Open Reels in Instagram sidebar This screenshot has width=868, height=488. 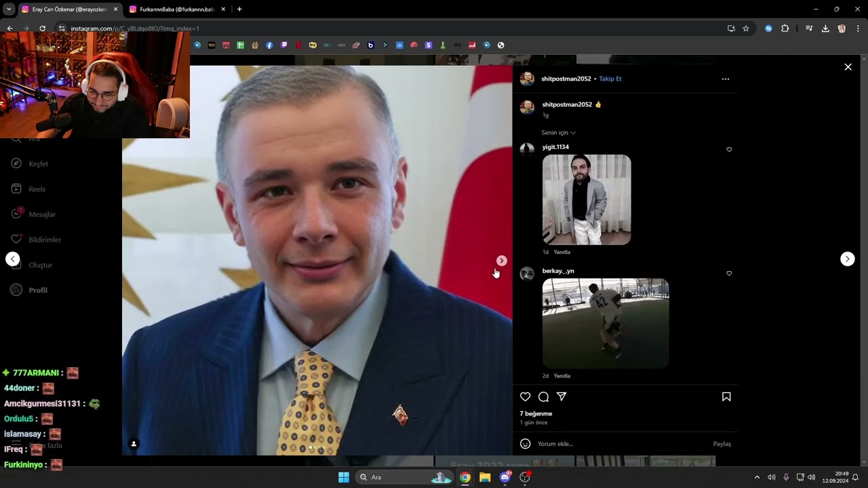click(28, 189)
